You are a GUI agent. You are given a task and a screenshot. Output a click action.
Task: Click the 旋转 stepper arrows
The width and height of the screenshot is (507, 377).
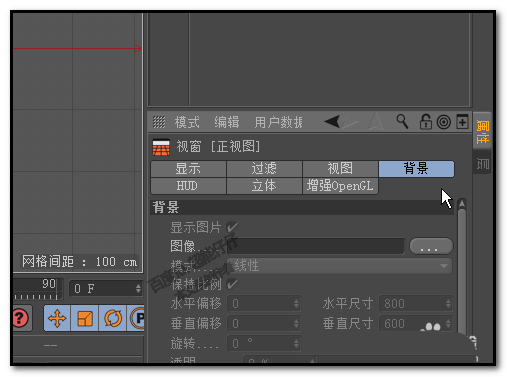296,343
